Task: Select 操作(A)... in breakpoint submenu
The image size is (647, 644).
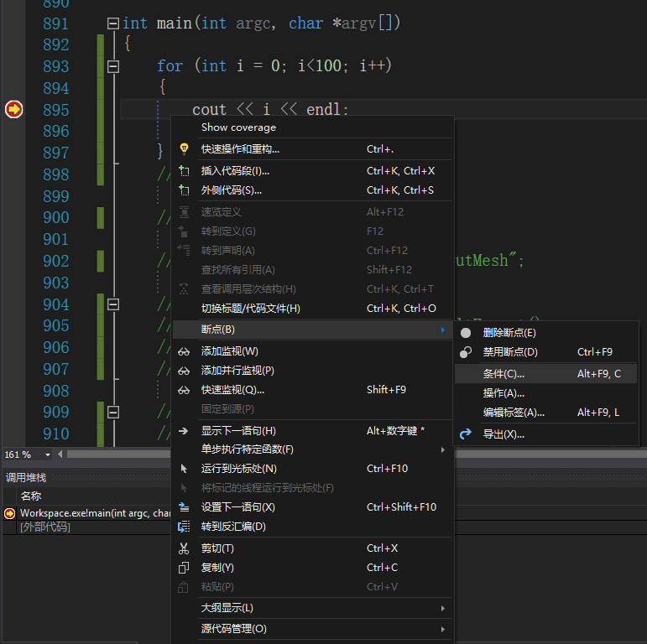Action: click(x=546, y=393)
